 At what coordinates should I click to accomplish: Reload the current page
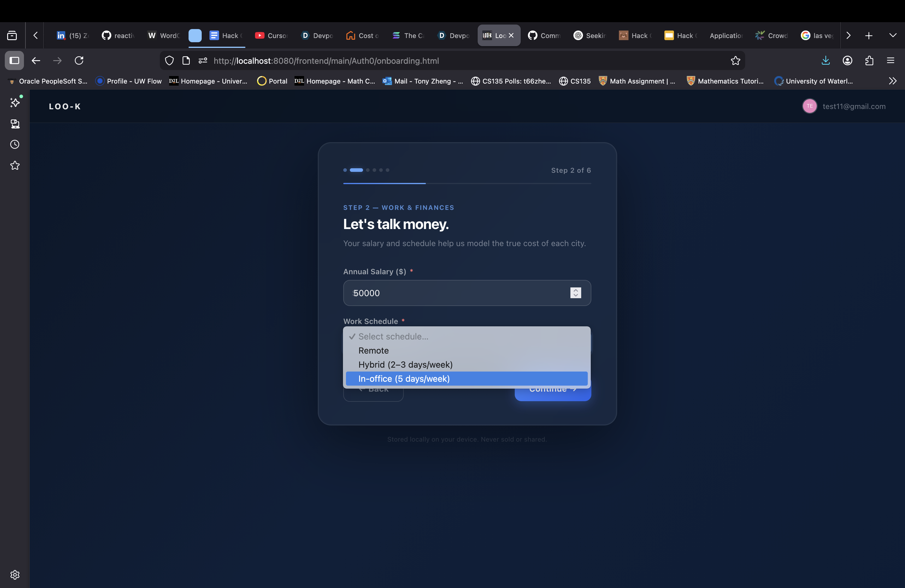[x=79, y=61]
